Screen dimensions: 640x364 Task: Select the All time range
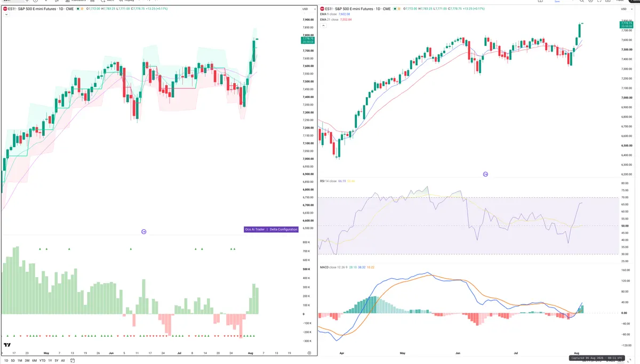click(x=63, y=361)
